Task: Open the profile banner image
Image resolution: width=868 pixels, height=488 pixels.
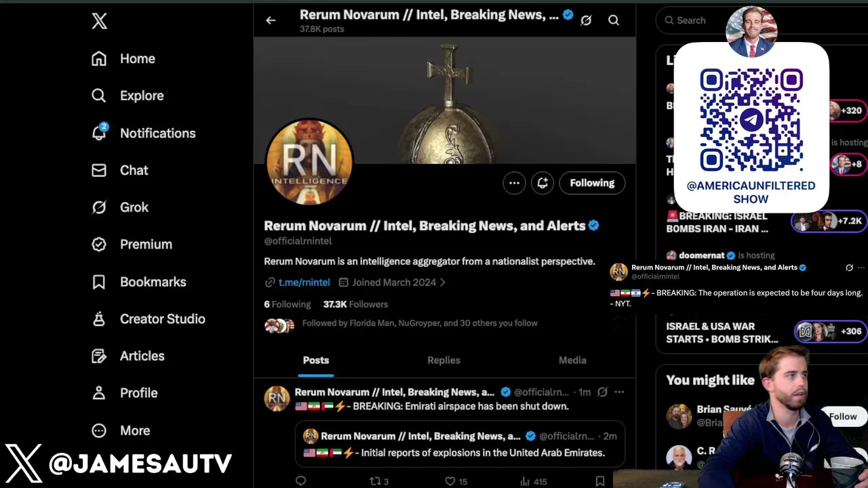Action: tap(445, 100)
